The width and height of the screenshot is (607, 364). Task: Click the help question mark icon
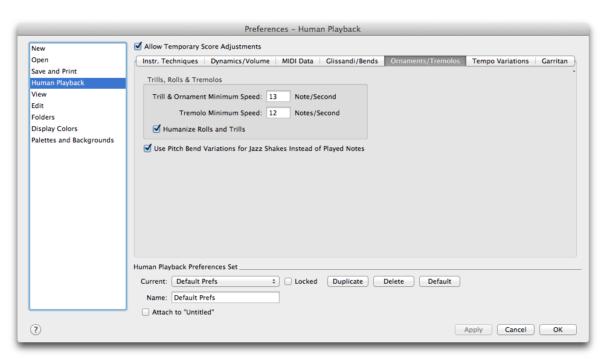[x=36, y=330]
